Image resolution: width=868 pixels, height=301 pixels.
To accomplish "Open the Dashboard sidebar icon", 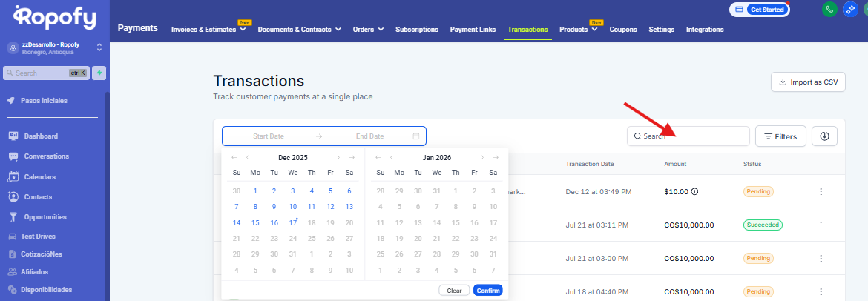I will (x=13, y=136).
